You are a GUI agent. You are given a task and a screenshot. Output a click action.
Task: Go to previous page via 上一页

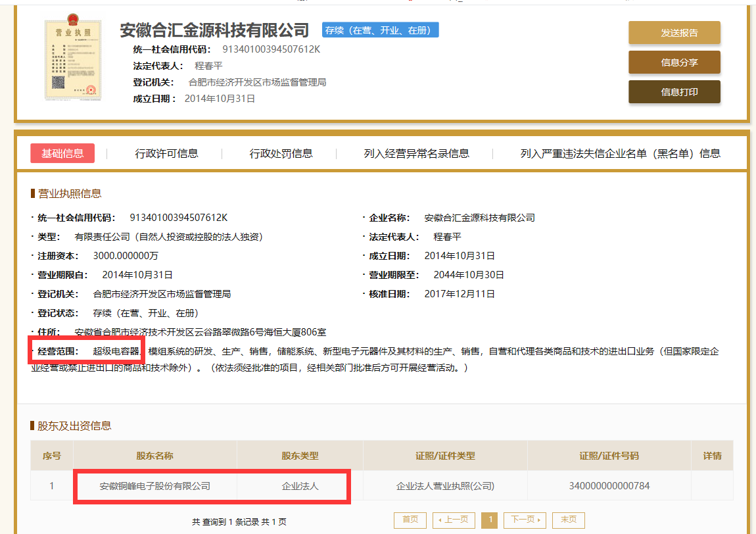pyautogui.click(x=454, y=520)
